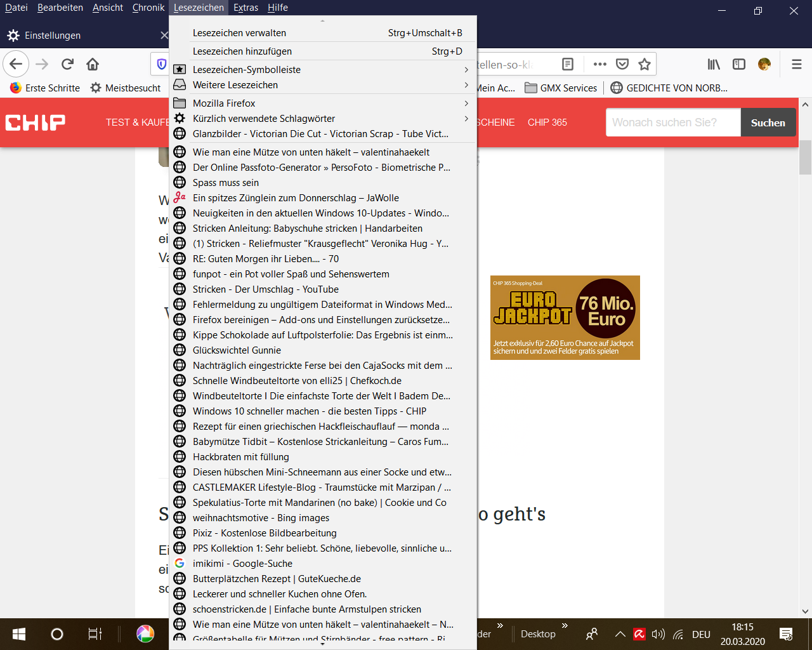The image size is (812, 650).
Task: Open bookmark Windows 10 schneller machen - CHIP
Action: 323,411
